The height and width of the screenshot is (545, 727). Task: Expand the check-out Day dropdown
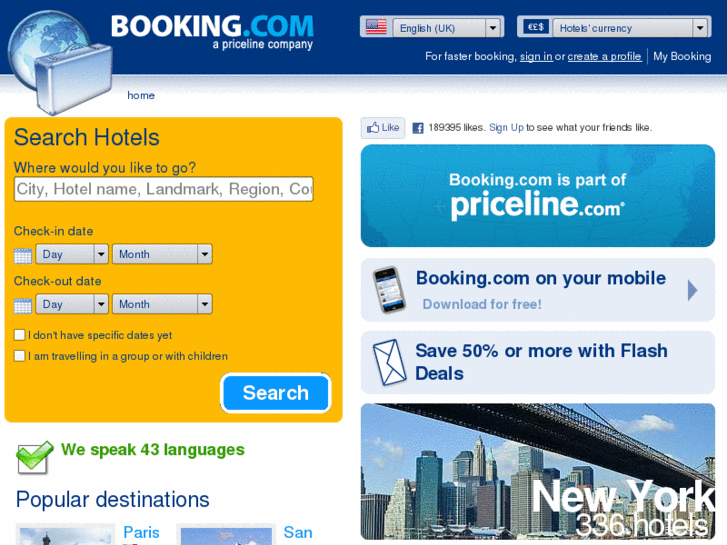pyautogui.click(x=72, y=304)
